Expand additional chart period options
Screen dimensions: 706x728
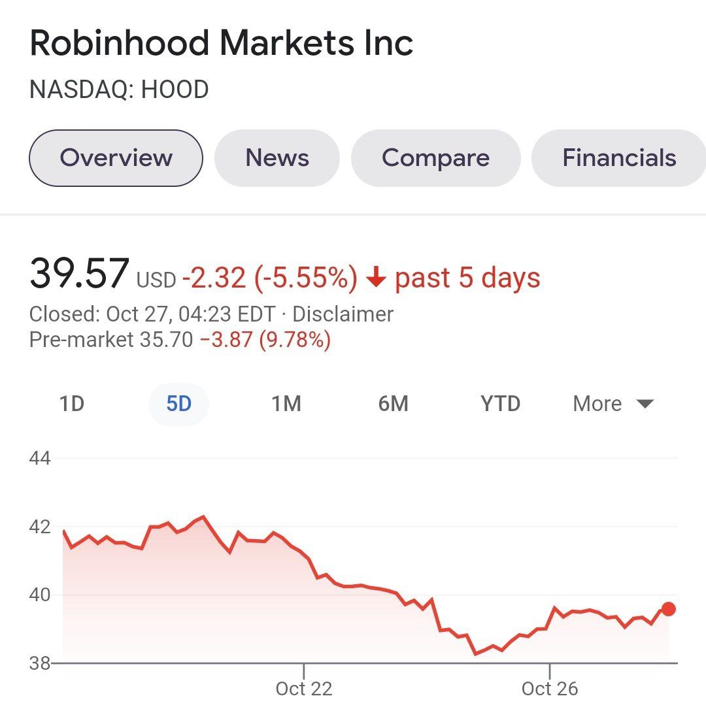(612, 404)
